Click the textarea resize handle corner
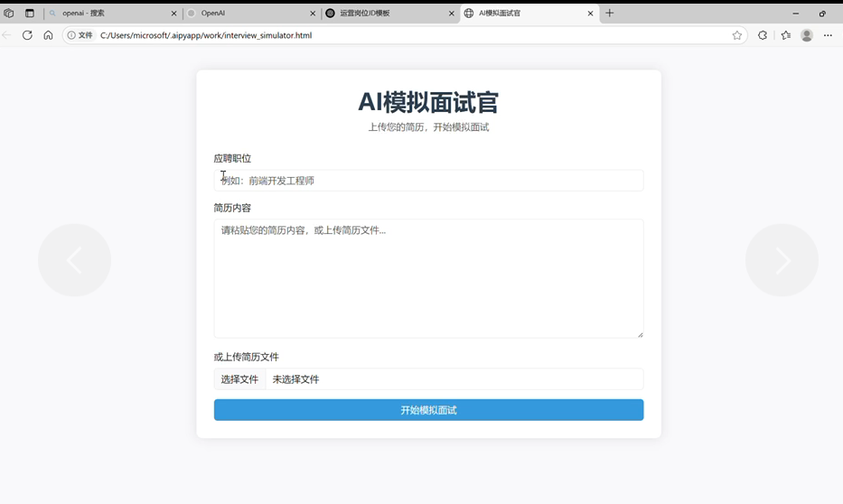 point(641,335)
